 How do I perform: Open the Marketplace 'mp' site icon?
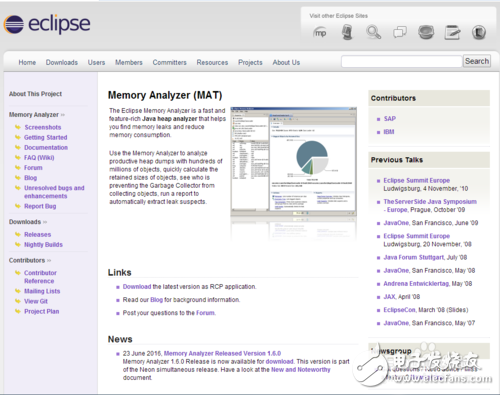[320, 33]
